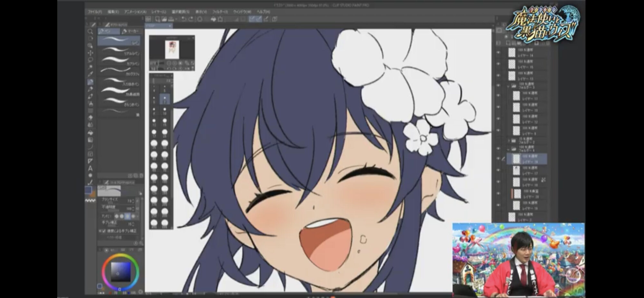Click the 手ブレ補正 value stepper

(x=133, y=224)
